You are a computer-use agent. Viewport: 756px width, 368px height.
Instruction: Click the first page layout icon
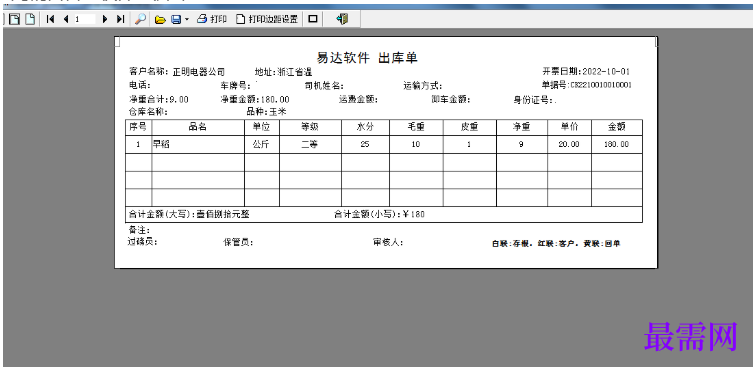14,19
